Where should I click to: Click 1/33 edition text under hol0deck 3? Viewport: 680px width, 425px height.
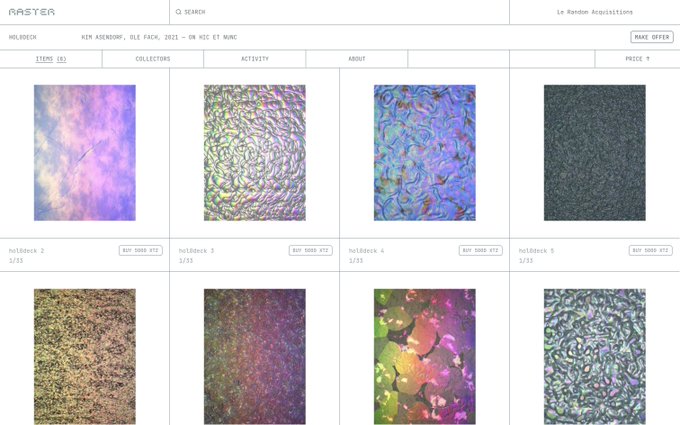coord(186,261)
